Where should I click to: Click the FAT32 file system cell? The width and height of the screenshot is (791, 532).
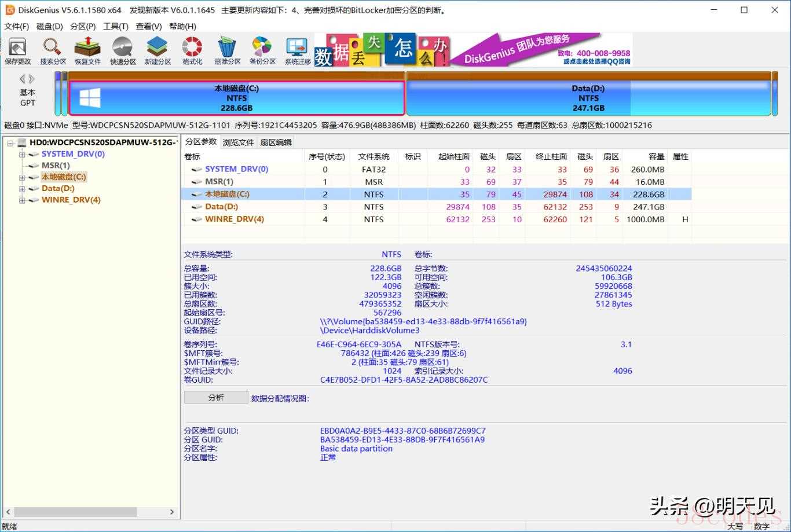[373, 170]
